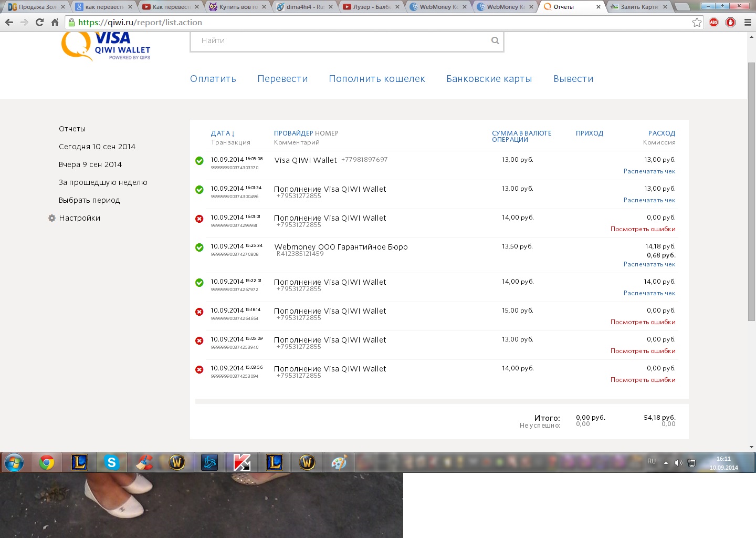Show report for Сегодня 10 сен 2014

click(97, 147)
